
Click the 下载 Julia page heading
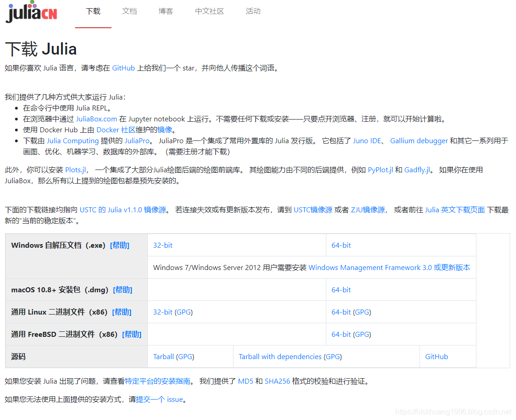pyautogui.click(x=41, y=49)
